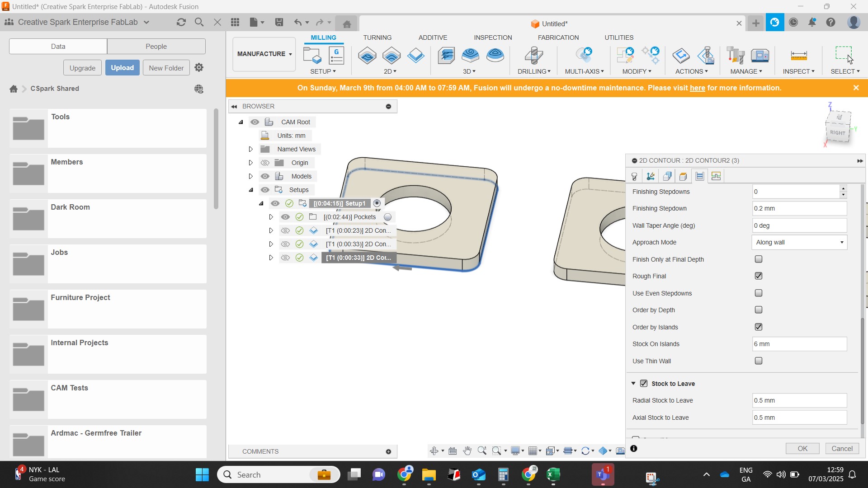Switch to the INSPECTION tab
The width and height of the screenshot is (868, 488).
coord(493,38)
